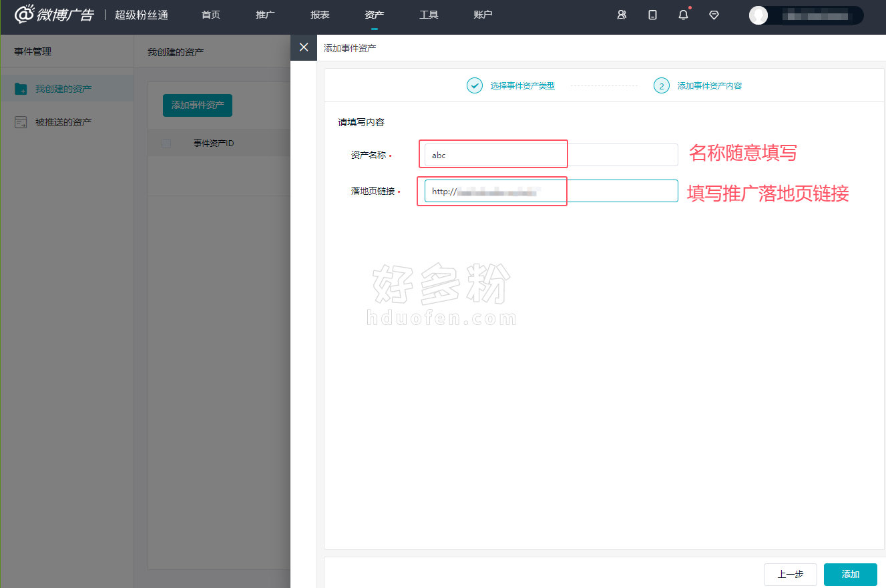Click the Weibo Ads logo
This screenshot has height=588, width=886.
tap(54, 15)
